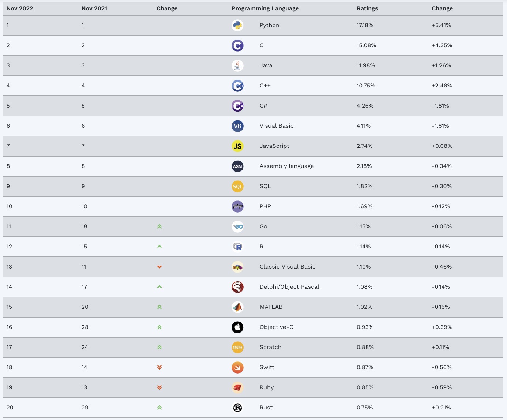Viewport: 507px width, 420px height.
Task: Click the Ruby gem icon
Action: pos(237,387)
